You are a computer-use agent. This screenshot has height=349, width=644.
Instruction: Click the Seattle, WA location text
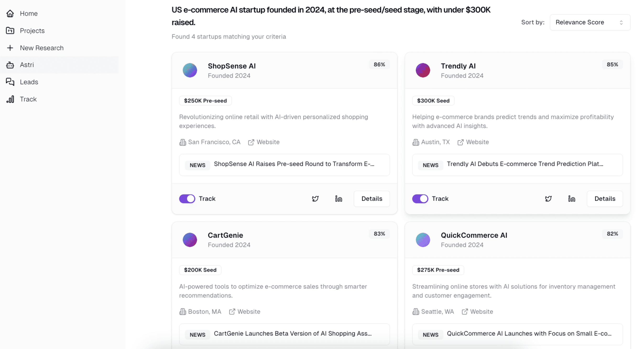tap(437, 312)
